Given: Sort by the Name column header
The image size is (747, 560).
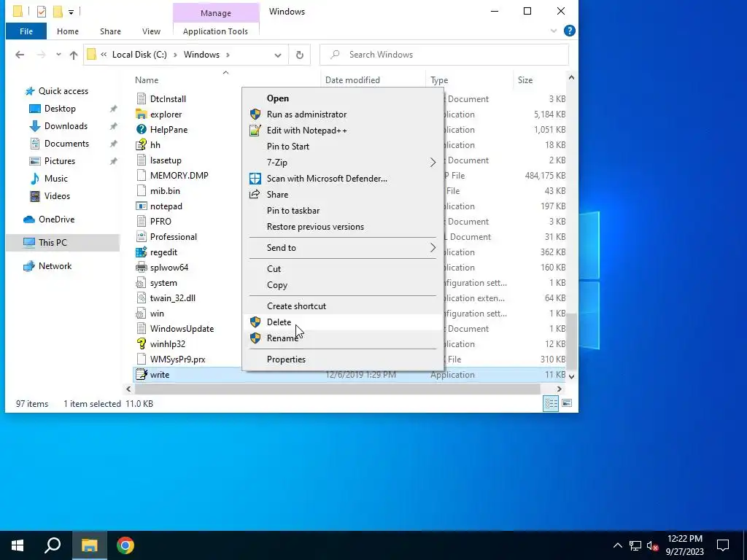Looking at the screenshot, I should point(226,80).
